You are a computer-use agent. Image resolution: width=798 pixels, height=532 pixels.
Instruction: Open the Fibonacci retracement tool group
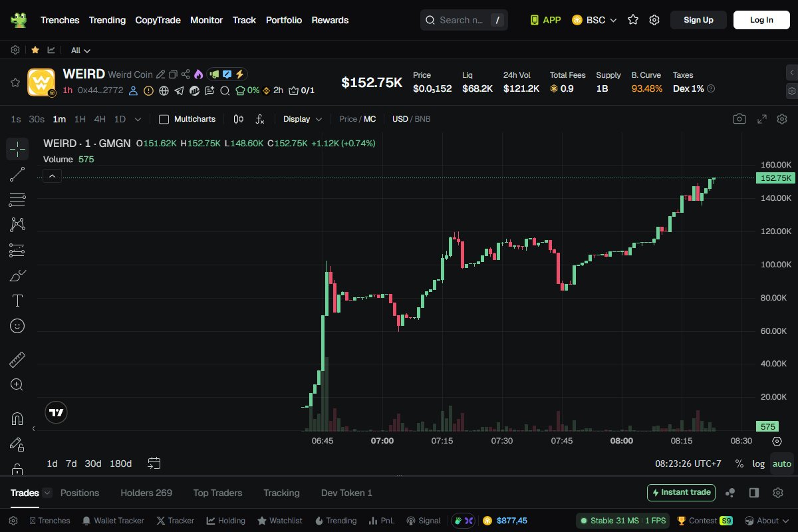coord(17,199)
